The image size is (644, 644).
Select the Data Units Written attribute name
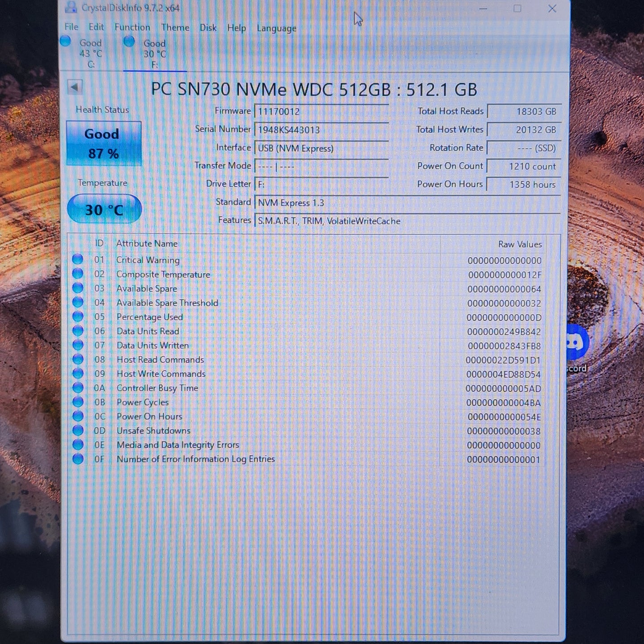tap(153, 345)
